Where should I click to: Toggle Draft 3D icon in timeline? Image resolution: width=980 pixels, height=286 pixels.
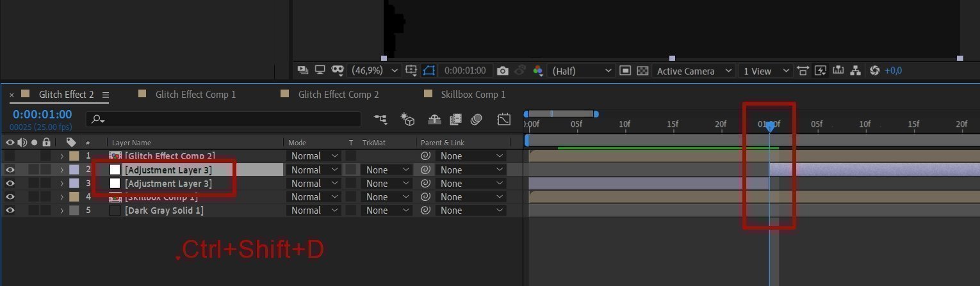pos(408,119)
